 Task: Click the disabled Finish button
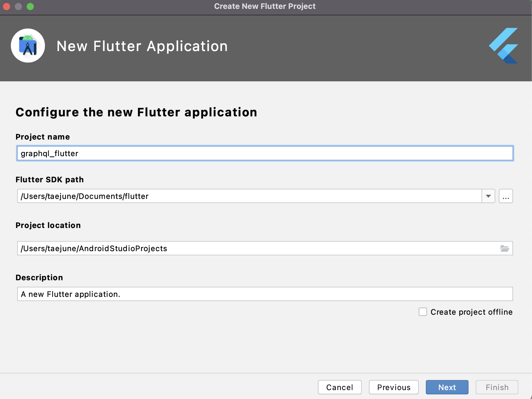(497, 387)
